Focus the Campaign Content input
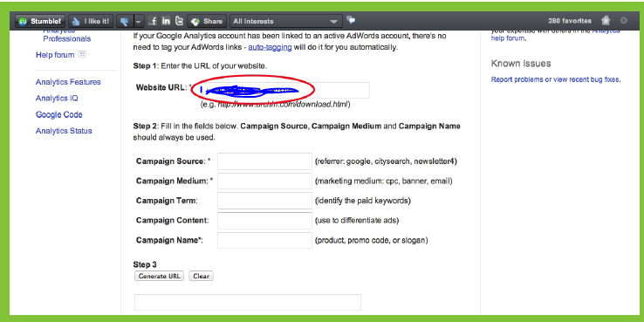 click(x=264, y=221)
